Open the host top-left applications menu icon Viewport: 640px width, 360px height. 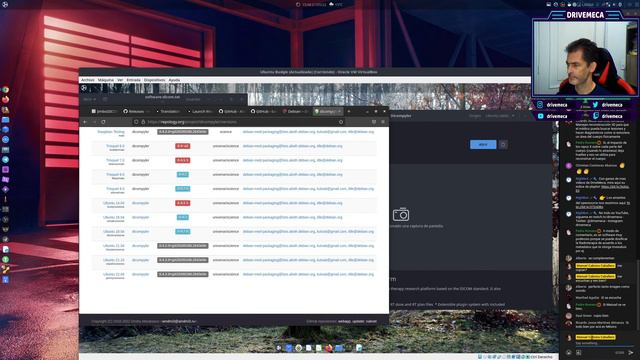[5, 4]
